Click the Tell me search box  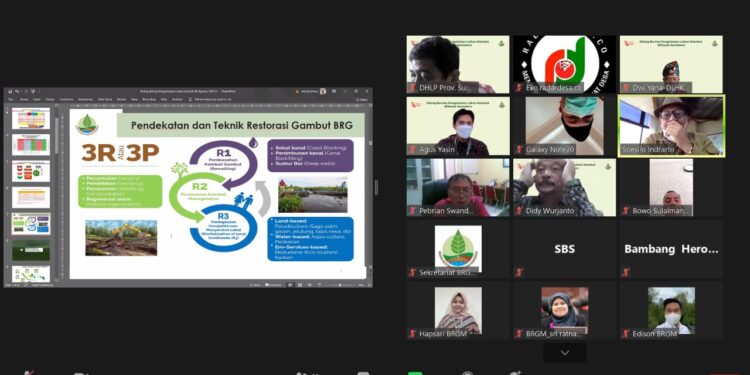tap(209, 99)
